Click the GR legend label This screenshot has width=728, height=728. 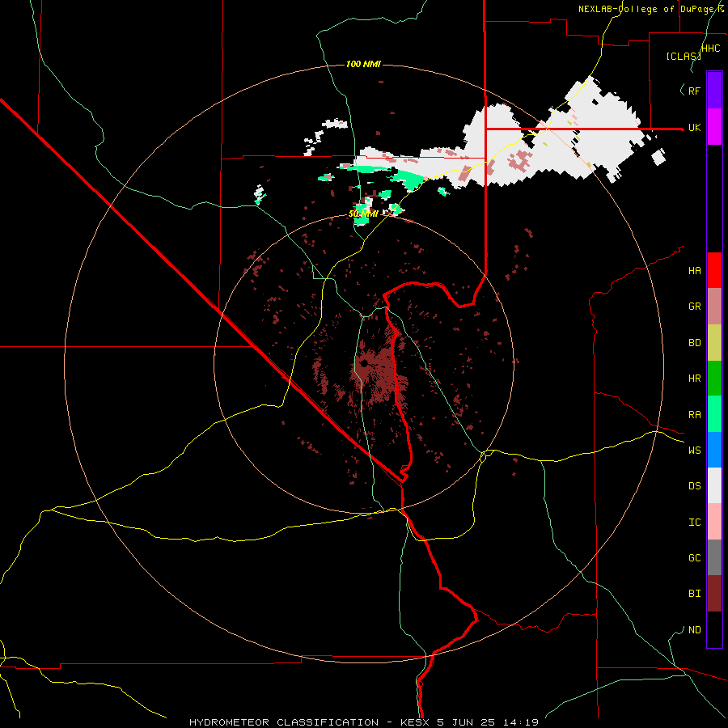pyautogui.click(x=694, y=307)
